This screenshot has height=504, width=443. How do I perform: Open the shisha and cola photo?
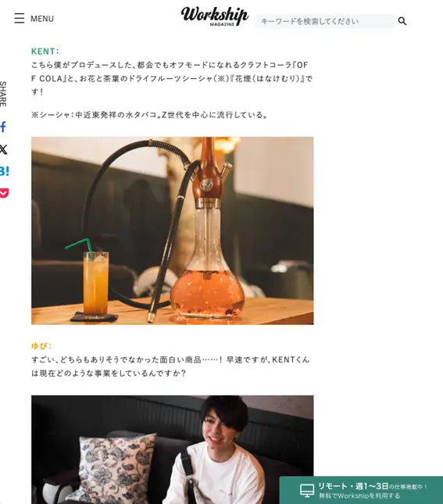[173, 231]
